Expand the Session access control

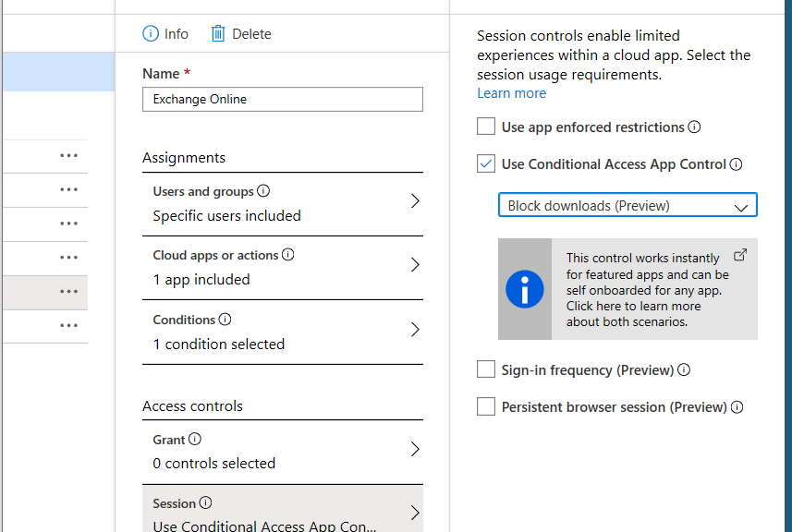coord(283,509)
